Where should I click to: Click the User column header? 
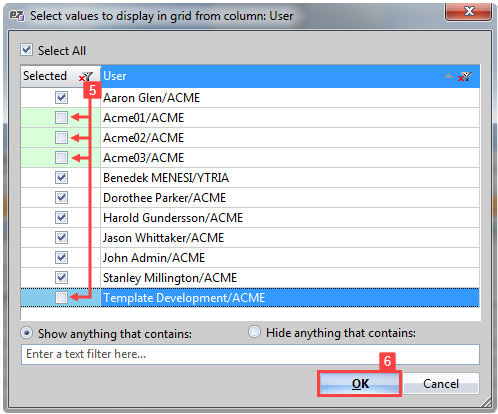[290, 76]
